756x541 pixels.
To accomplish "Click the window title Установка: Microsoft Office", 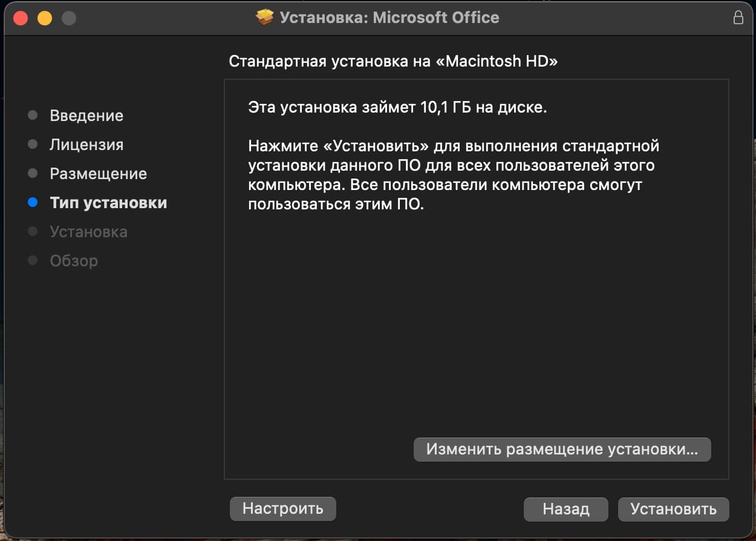I will click(389, 18).
